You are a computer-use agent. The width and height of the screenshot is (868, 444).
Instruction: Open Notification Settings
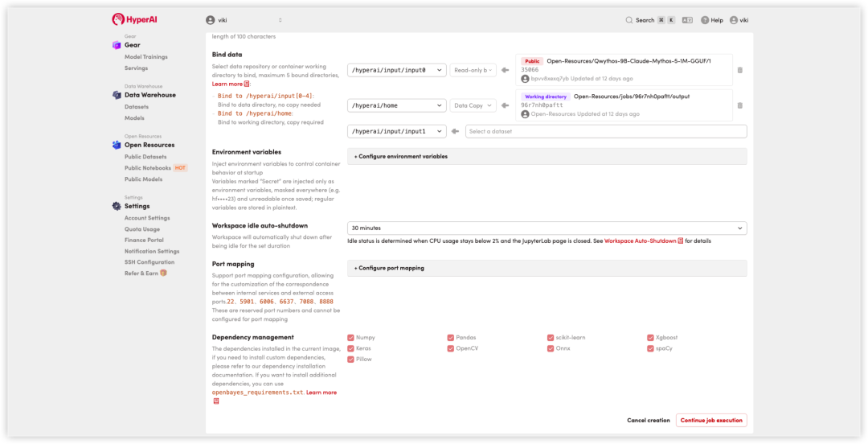coord(152,251)
